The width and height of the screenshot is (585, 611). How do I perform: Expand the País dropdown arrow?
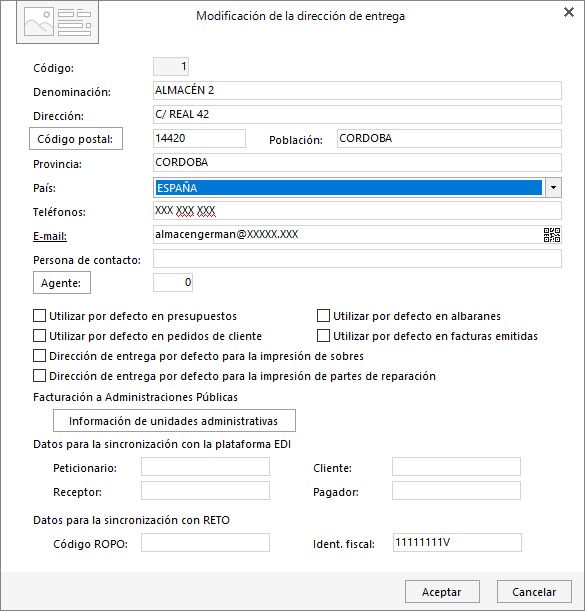click(553, 187)
